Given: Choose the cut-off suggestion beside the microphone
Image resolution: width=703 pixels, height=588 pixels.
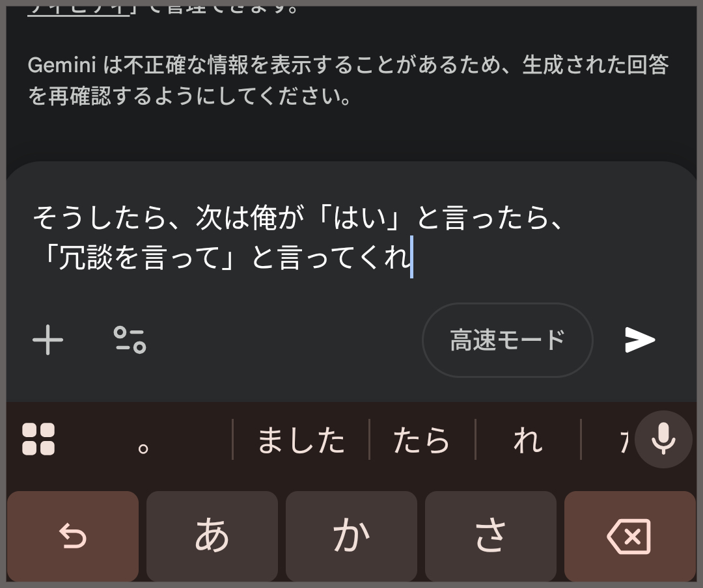Looking at the screenshot, I should (624, 440).
